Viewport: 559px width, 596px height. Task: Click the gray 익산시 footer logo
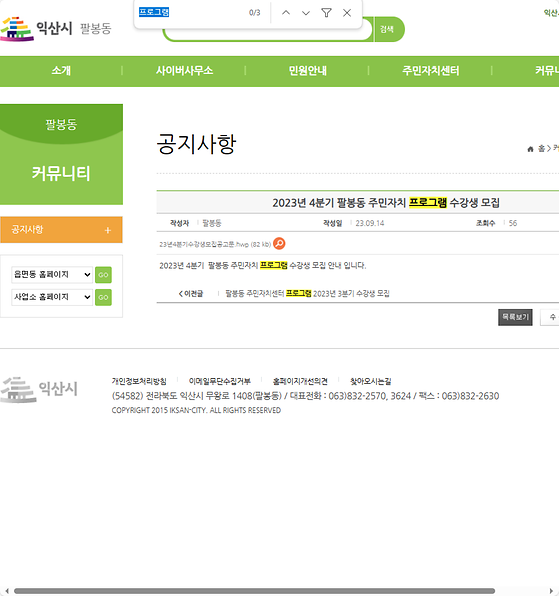(x=39, y=389)
